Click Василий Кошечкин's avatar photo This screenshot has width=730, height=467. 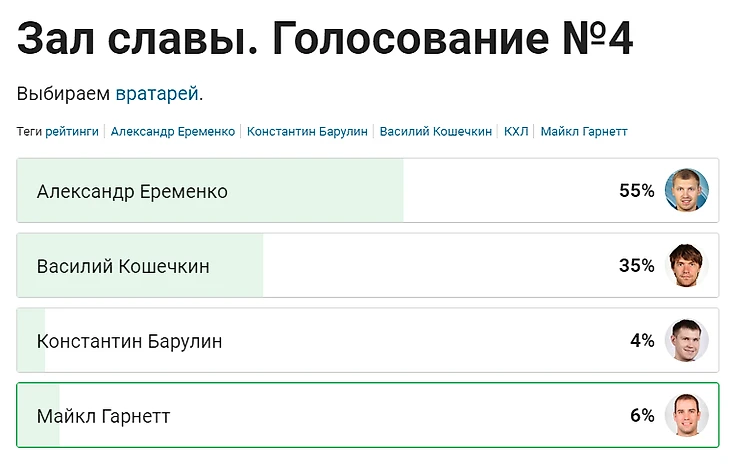click(687, 265)
